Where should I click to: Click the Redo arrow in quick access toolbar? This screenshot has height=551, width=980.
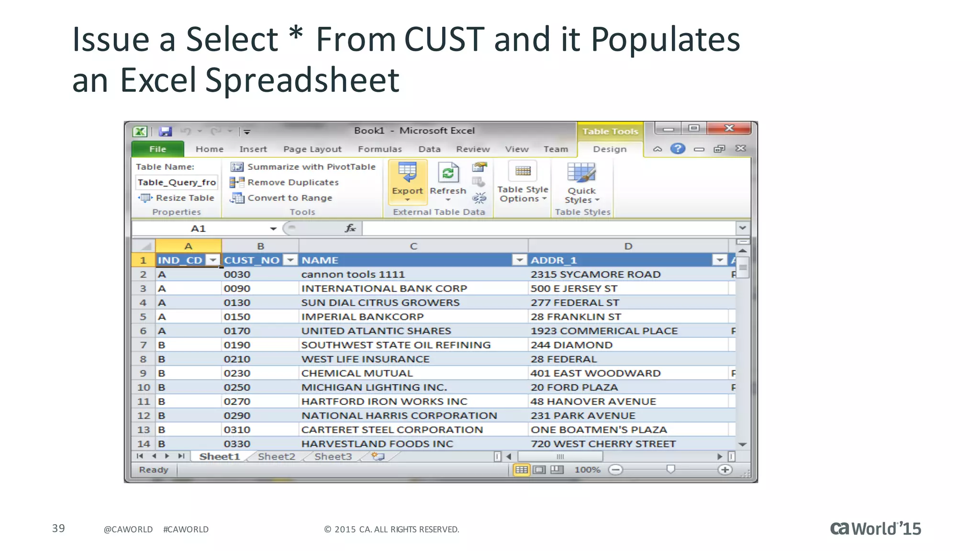pos(216,131)
